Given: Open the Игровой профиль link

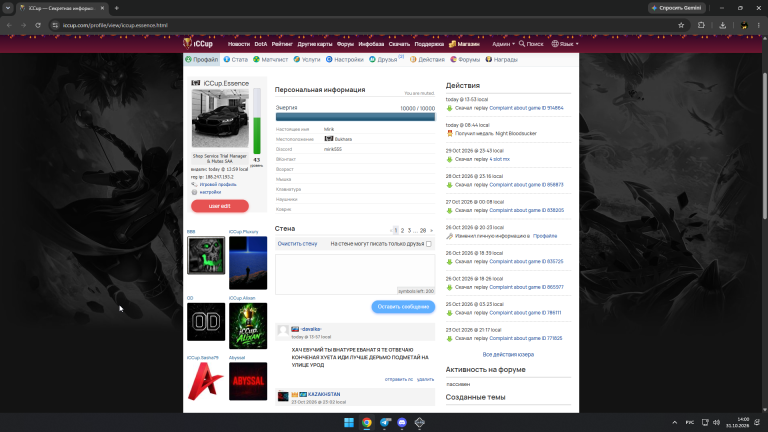Looking at the screenshot, I should (218, 185).
